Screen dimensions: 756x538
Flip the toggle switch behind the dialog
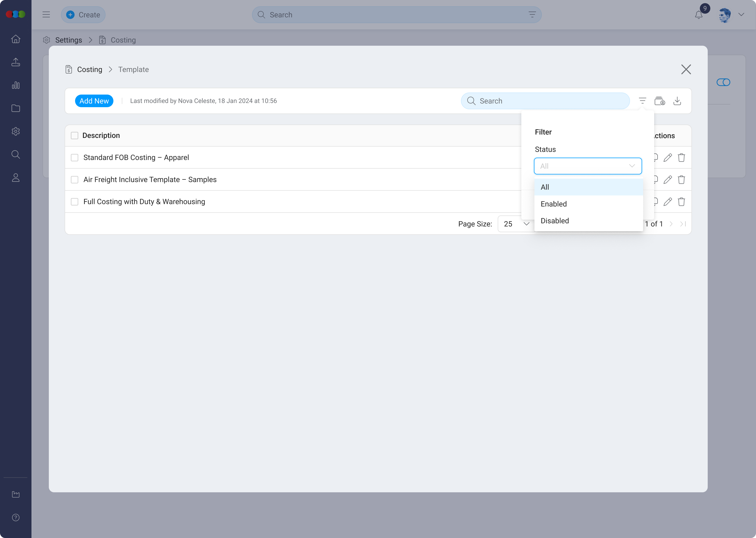pyautogui.click(x=723, y=82)
